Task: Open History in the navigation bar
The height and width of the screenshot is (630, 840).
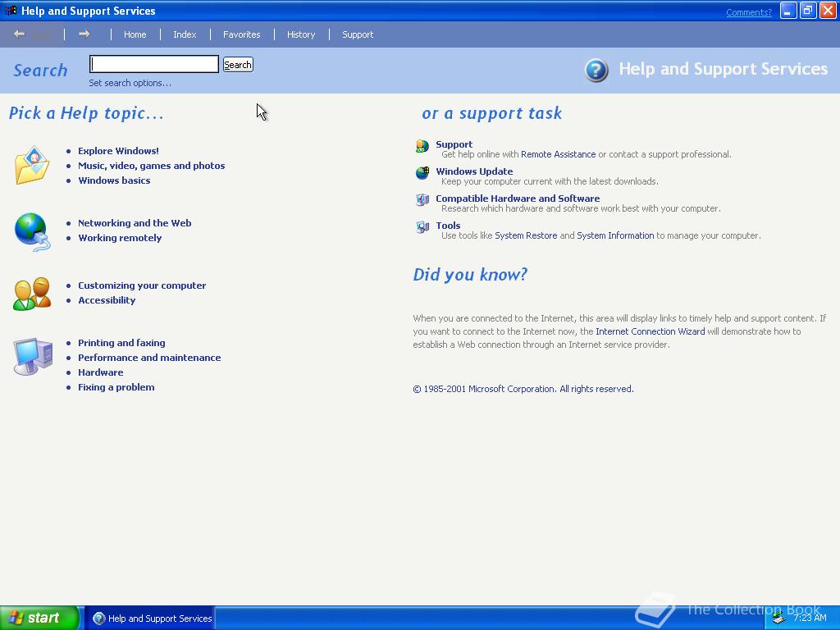Action: [301, 34]
